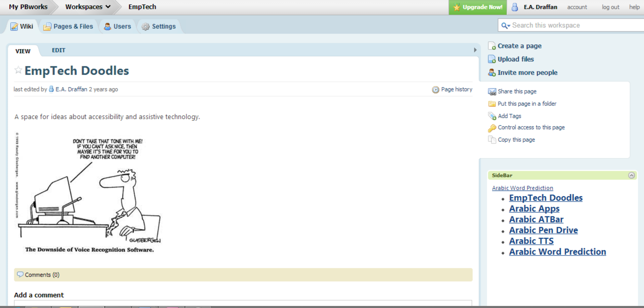
Task: Open the Users tab
Action: pyautogui.click(x=118, y=26)
